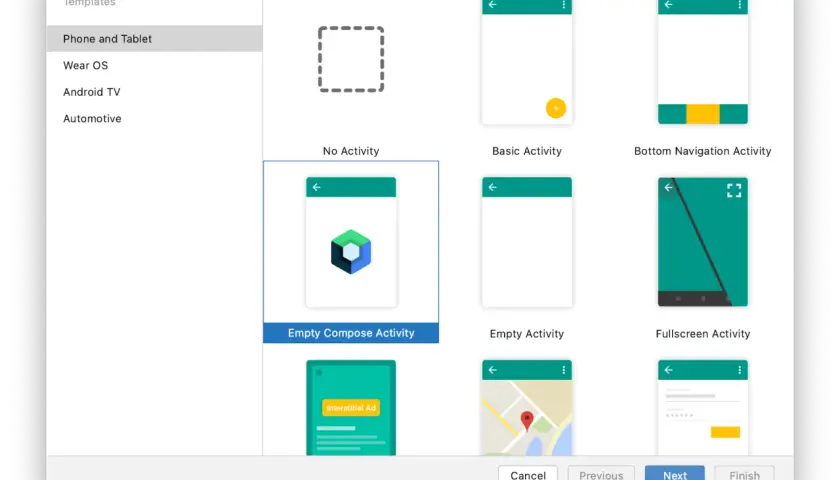
Task: Click back arrow in Empty Compose Activity preview
Action: (317, 187)
